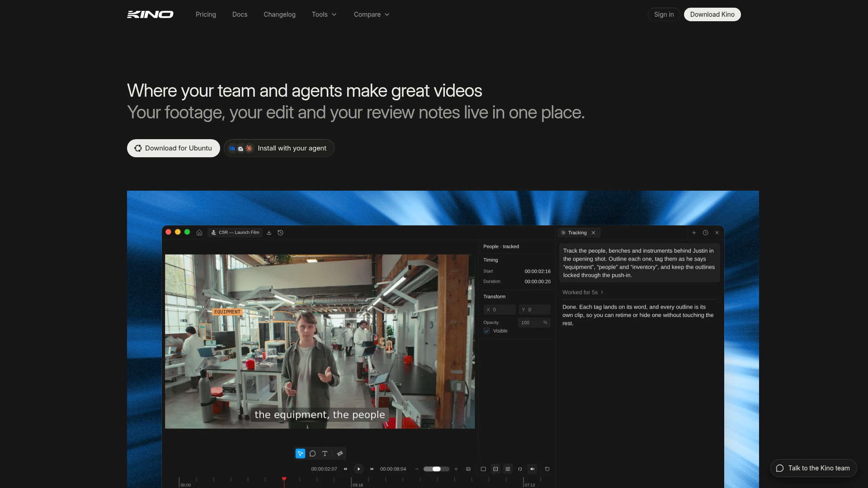This screenshot has width=868, height=488.
Task: Mute the audio speaker
Action: pos(532,469)
